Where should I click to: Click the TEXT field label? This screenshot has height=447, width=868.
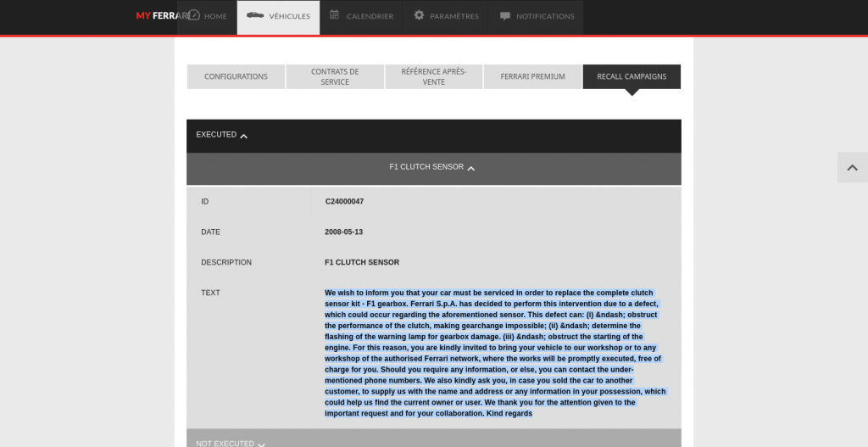click(x=210, y=293)
